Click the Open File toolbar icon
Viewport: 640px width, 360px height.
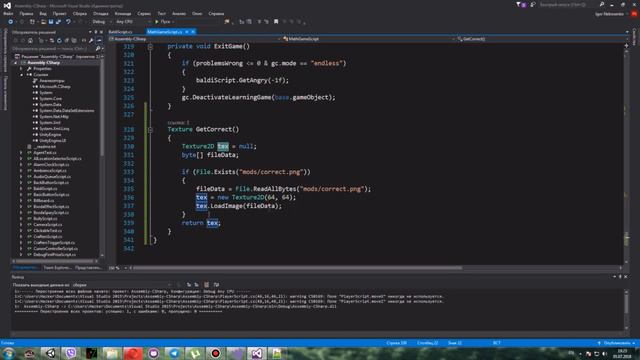[x=43, y=22]
